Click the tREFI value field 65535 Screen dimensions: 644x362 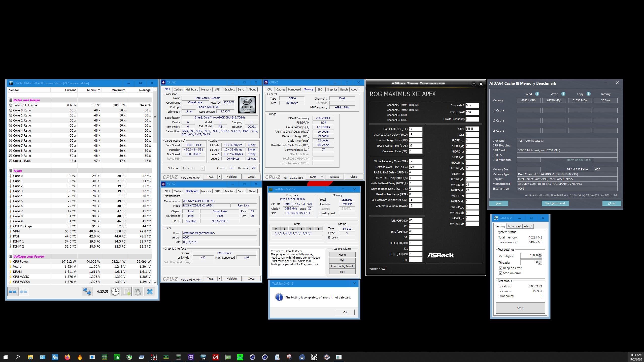tap(472, 129)
